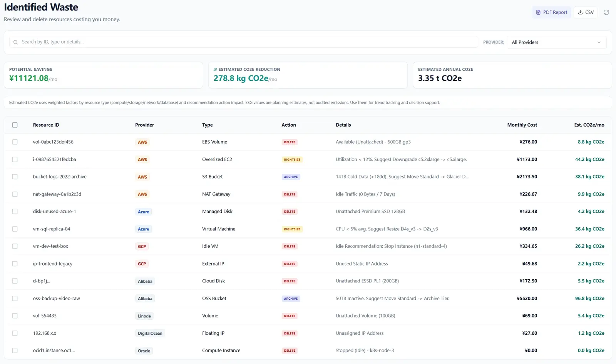Open the All Providers dropdown
Image resolution: width=616 pixels, height=364 pixels.
coord(557,42)
